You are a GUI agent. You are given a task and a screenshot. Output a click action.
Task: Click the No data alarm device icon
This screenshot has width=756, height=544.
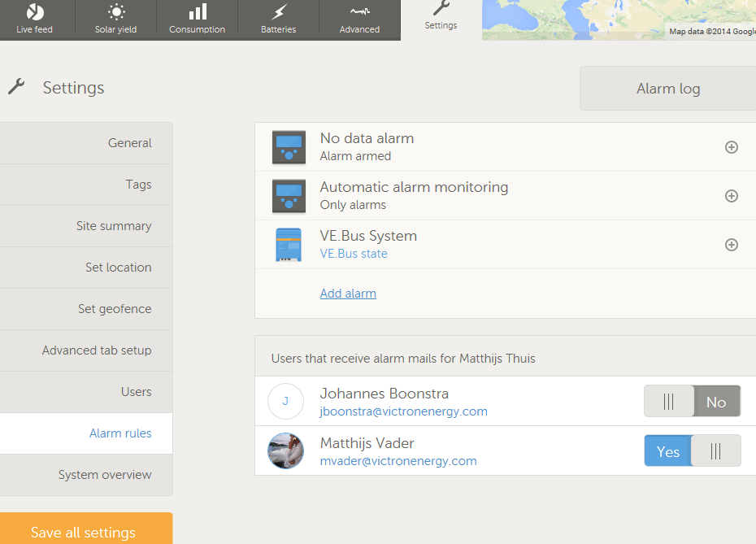tap(289, 147)
